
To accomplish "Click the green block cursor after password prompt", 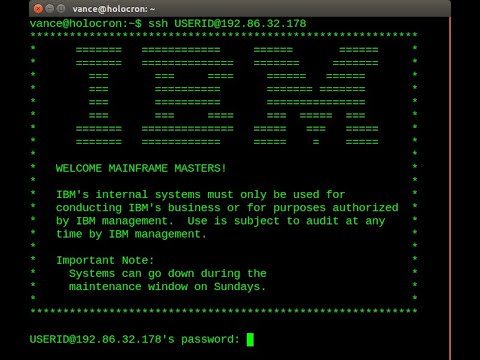I will coord(250,340).
